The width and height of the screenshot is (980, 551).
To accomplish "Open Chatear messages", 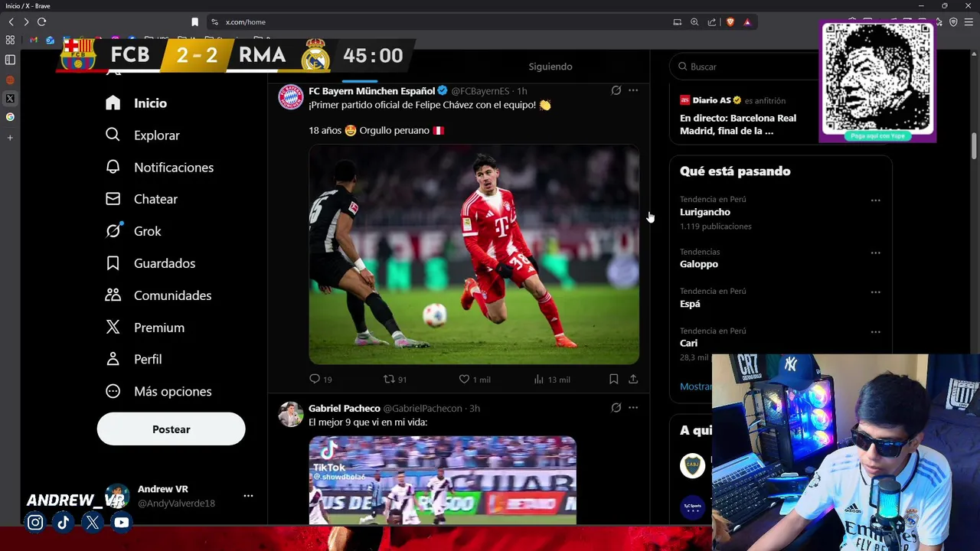I will pyautogui.click(x=142, y=199).
